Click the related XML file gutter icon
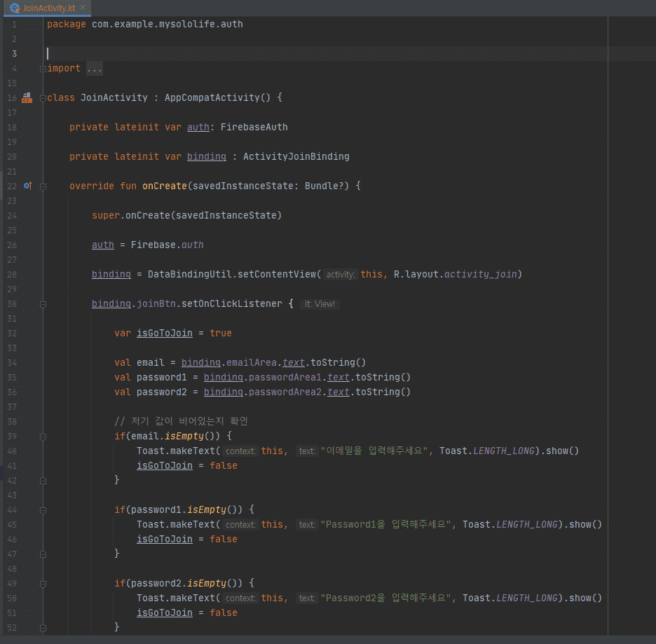656x644 pixels. pos(27,97)
